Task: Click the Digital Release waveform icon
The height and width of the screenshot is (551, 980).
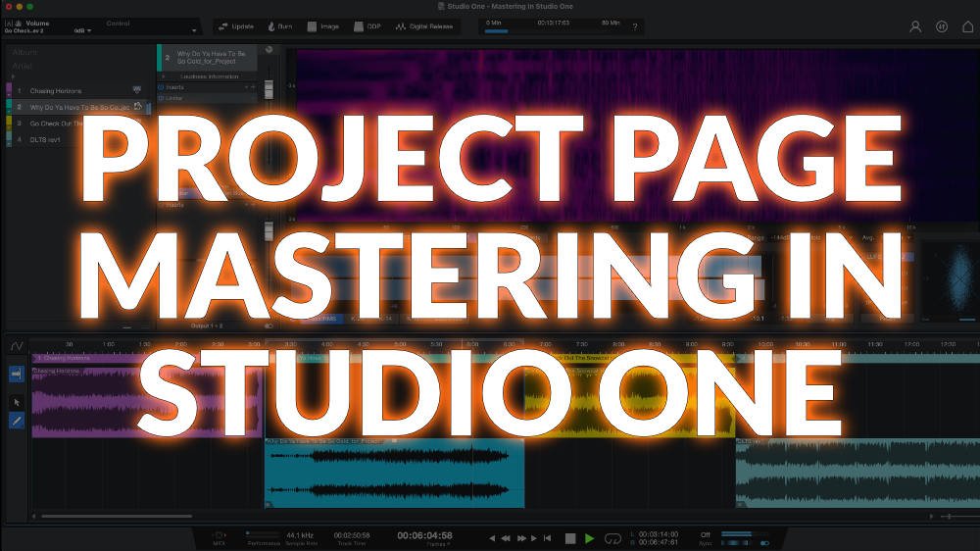Action: pyautogui.click(x=401, y=26)
